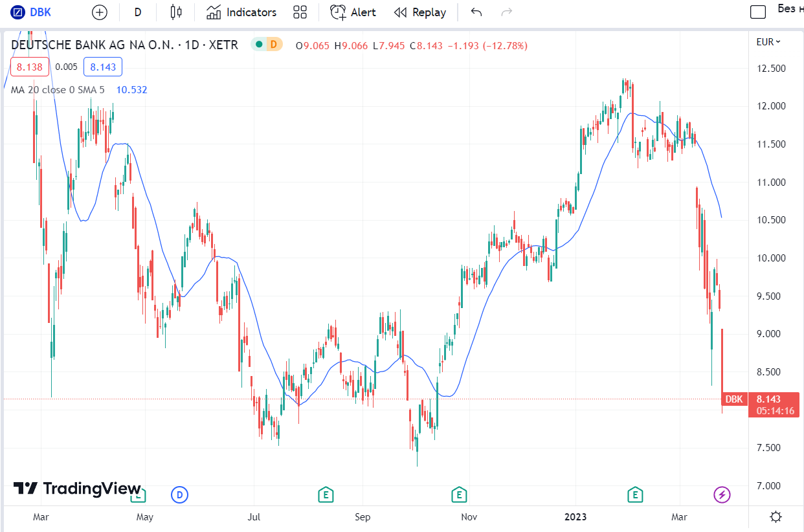The height and width of the screenshot is (532, 804).
Task: Start bar Replay mode
Action: click(420, 12)
